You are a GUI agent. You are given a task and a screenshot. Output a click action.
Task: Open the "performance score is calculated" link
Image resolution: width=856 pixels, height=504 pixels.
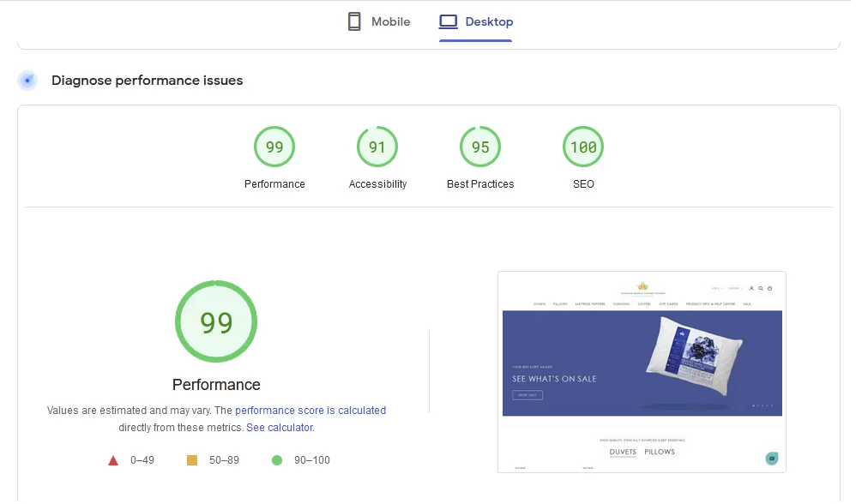coord(310,411)
